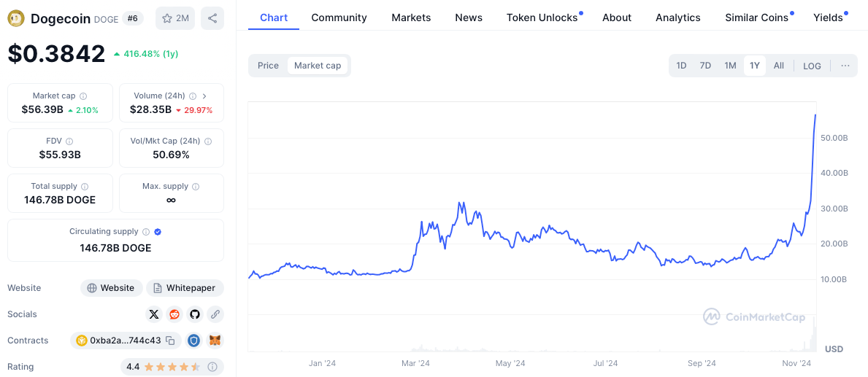Open the GitHub source code icon
The height and width of the screenshot is (377, 868).
click(195, 314)
